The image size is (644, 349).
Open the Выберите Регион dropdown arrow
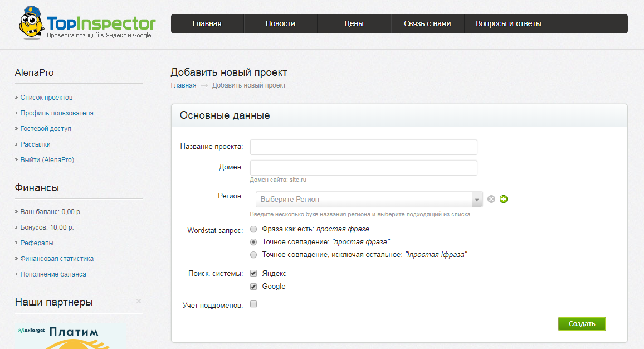(477, 199)
